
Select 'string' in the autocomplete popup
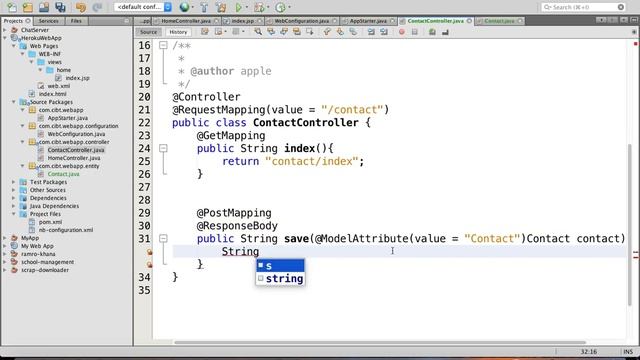tap(280, 278)
